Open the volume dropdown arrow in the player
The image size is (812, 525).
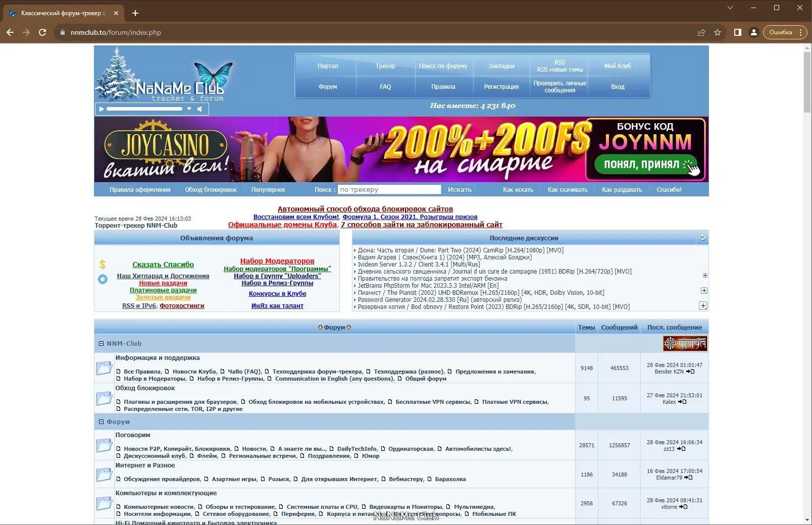click(x=189, y=109)
